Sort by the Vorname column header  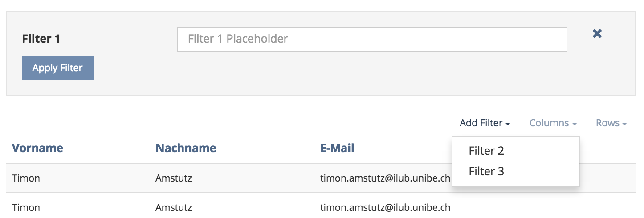click(x=37, y=148)
